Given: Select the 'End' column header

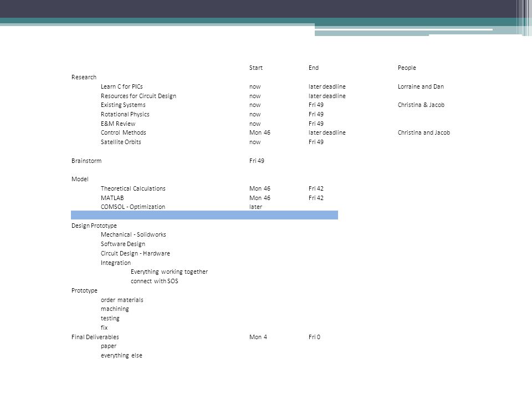Looking at the screenshot, I should 314,68.
